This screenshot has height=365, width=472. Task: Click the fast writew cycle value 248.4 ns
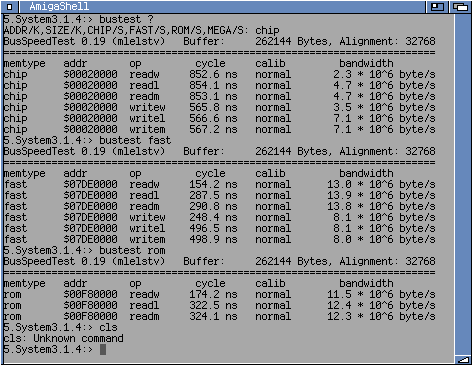pyautogui.click(x=213, y=217)
